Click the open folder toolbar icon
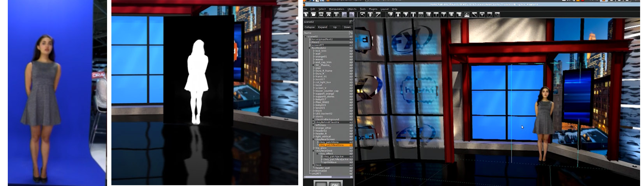 click(313, 15)
